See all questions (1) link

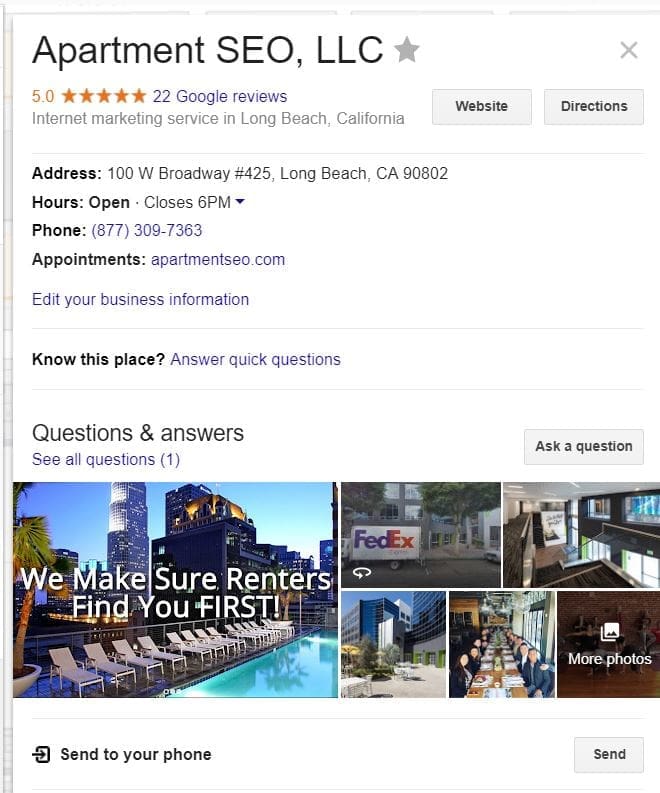point(106,460)
